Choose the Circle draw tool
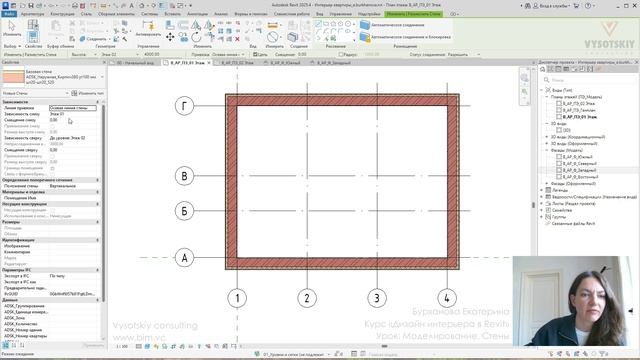This screenshot has width=640, height=360. click(348, 24)
